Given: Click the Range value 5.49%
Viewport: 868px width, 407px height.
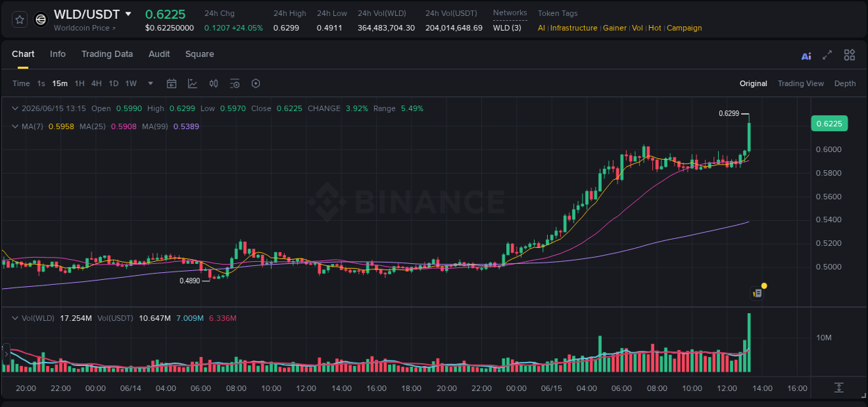Looking at the screenshot, I should pos(412,108).
